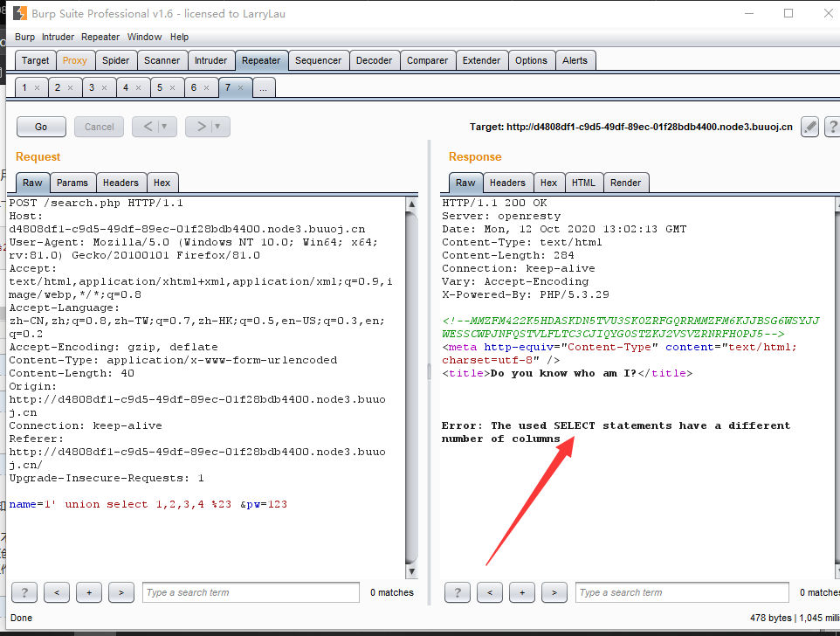Click Request search help question mark button

point(24,592)
